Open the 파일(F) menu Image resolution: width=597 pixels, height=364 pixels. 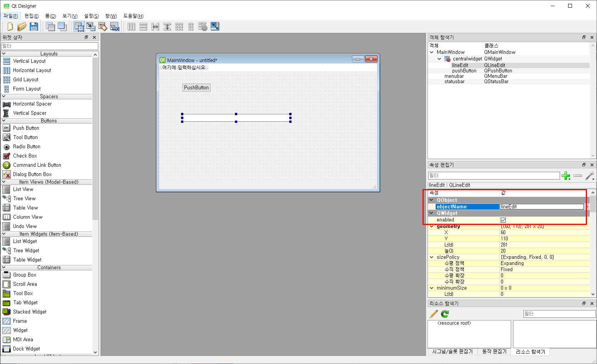pos(10,16)
